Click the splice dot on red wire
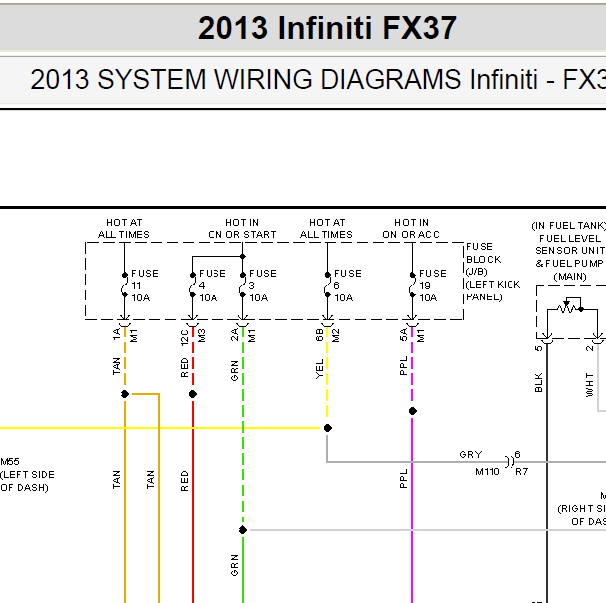 coord(193,394)
